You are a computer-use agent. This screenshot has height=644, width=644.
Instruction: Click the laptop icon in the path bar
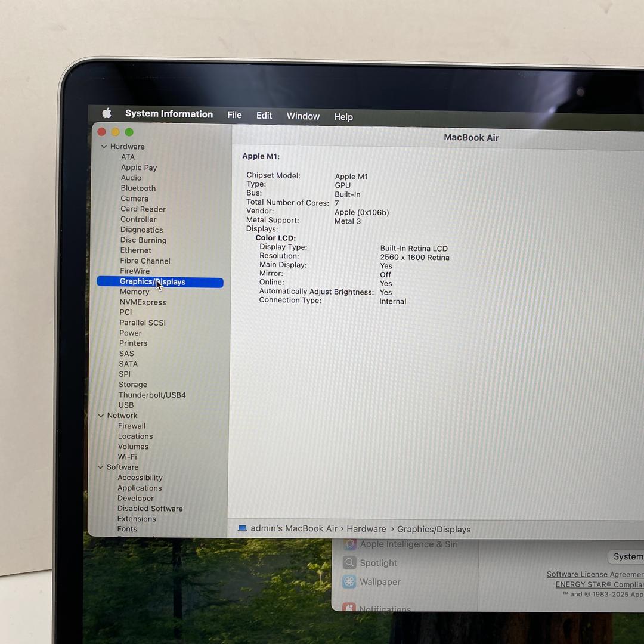pyautogui.click(x=242, y=528)
